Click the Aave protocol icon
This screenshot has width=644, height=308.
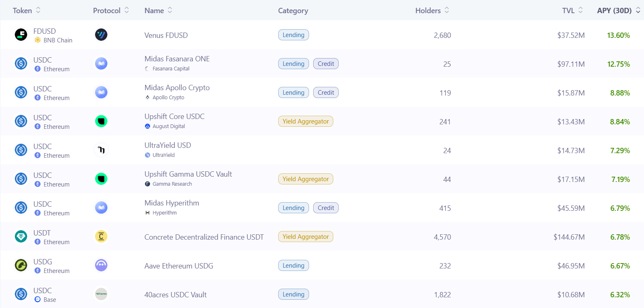[x=101, y=266]
